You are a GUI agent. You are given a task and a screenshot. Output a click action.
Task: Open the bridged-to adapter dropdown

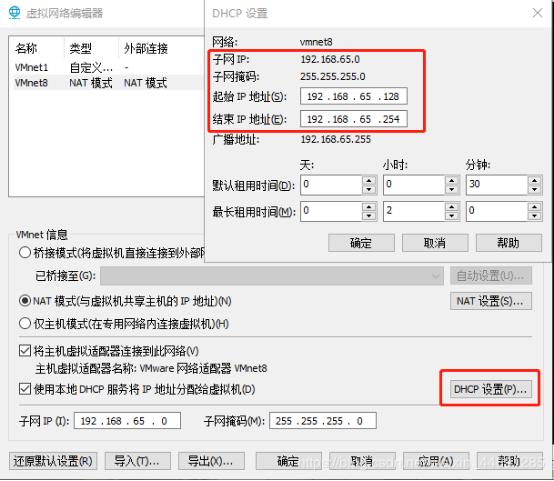(272, 276)
